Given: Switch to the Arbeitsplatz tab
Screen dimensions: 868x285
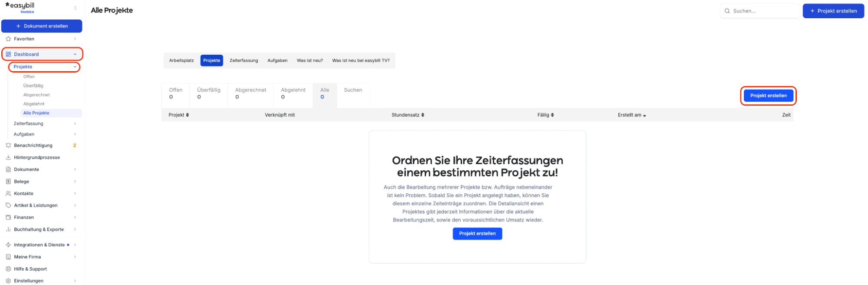Looking at the screenshot, I should [182, 60].
